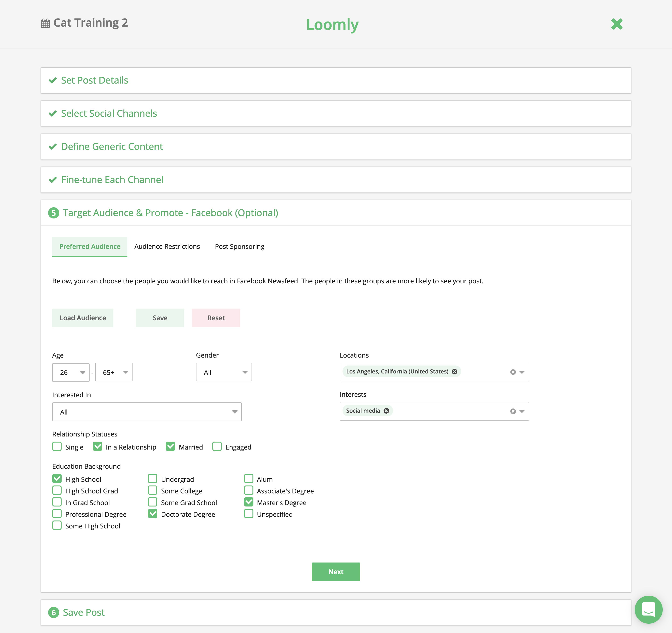Click the step 6 Save Post number icon
Screen dimensions: 672x633
(x=53, y=612)
